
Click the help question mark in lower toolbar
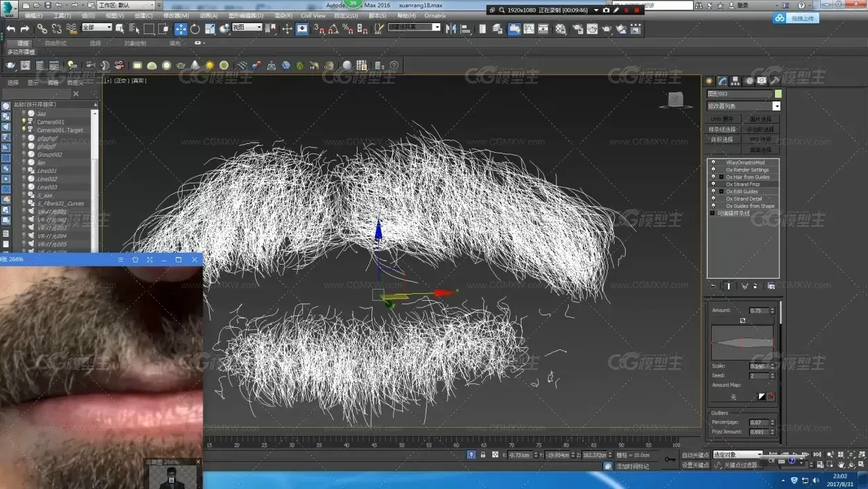(394, 65)
